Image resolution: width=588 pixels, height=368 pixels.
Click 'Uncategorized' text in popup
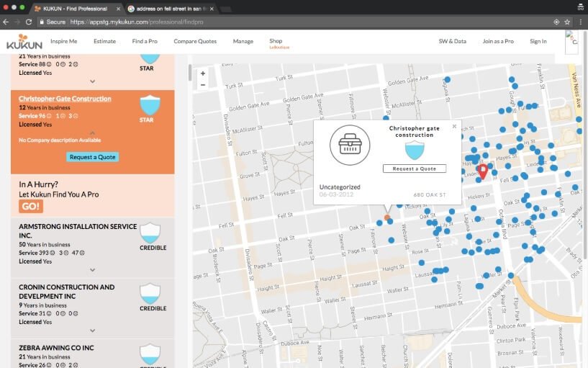[340, 187]
